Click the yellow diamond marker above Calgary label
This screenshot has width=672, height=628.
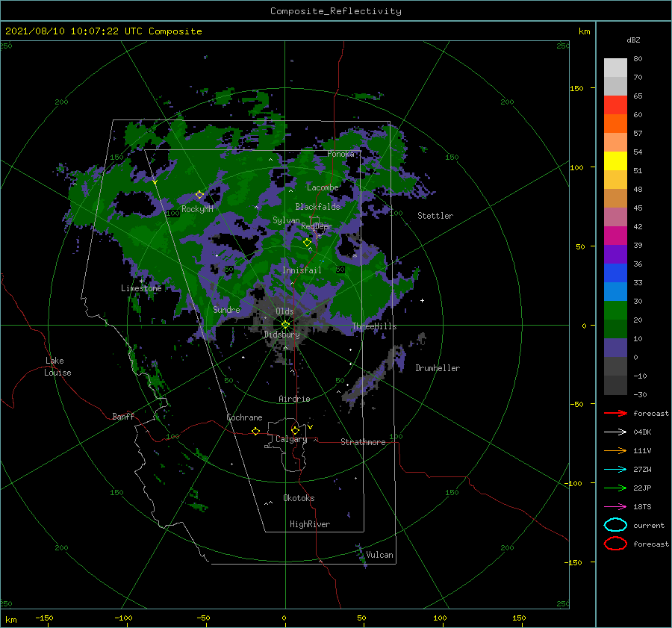coord(295,430)
